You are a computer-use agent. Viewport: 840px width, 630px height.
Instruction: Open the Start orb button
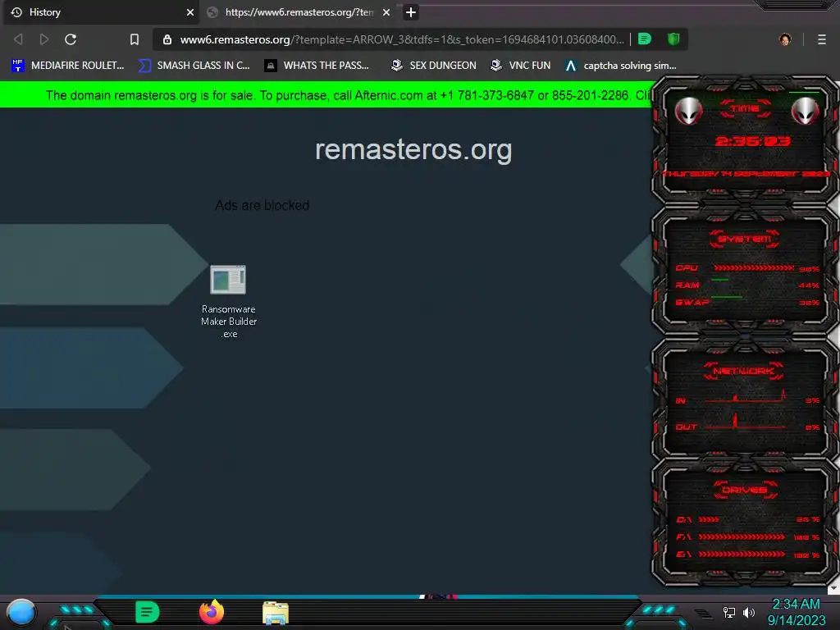21,614
